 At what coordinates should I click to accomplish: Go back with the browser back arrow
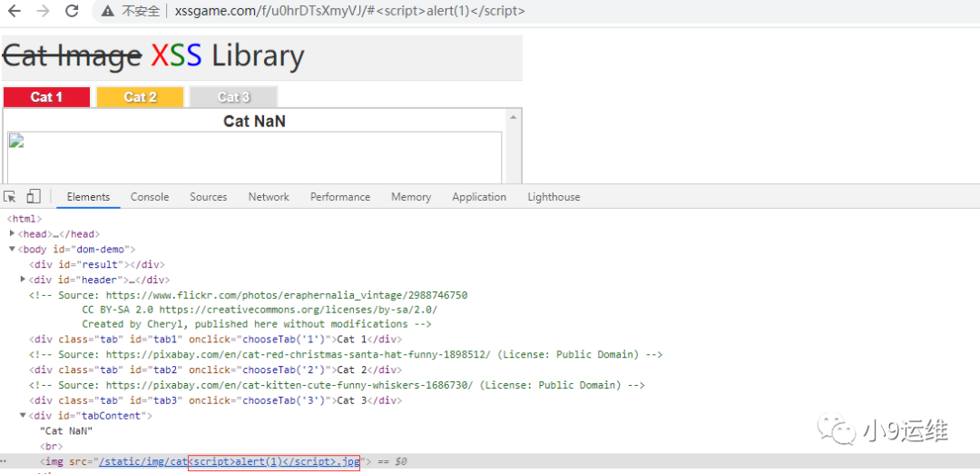[14, 11]
